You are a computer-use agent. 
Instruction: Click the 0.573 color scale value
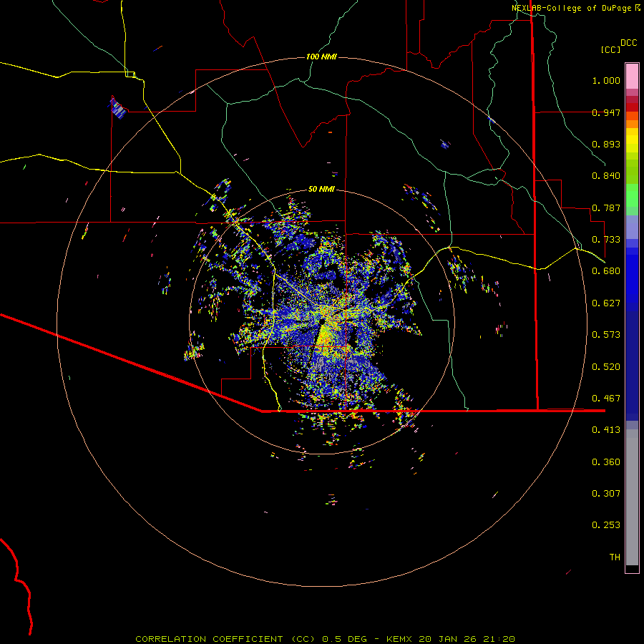606,335
